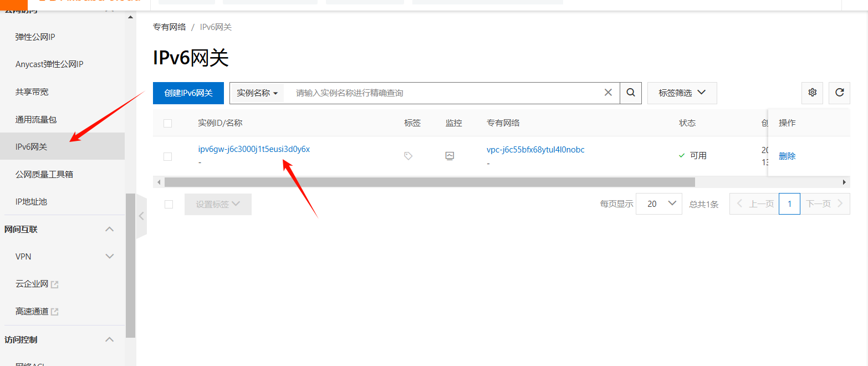The image size is (868, 366).
Task: Collapse the 访问控制 section
Action: pos(110,339)
